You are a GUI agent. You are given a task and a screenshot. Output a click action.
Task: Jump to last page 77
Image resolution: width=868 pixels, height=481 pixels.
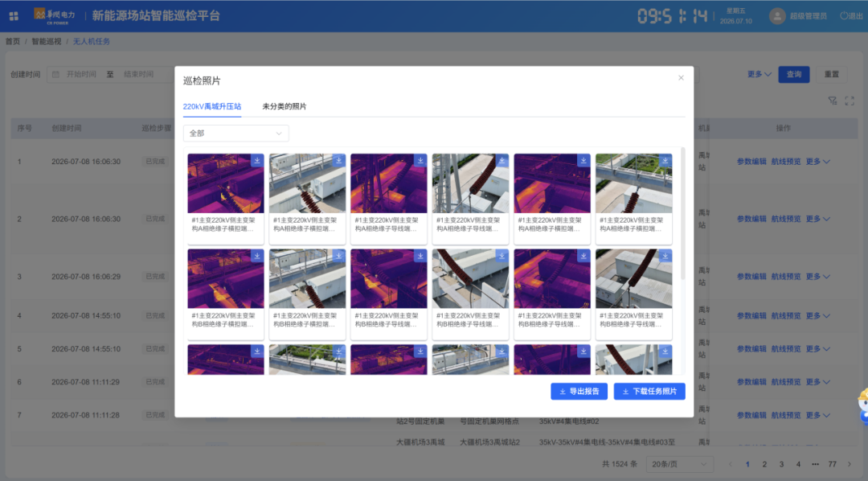click(832, 464)
